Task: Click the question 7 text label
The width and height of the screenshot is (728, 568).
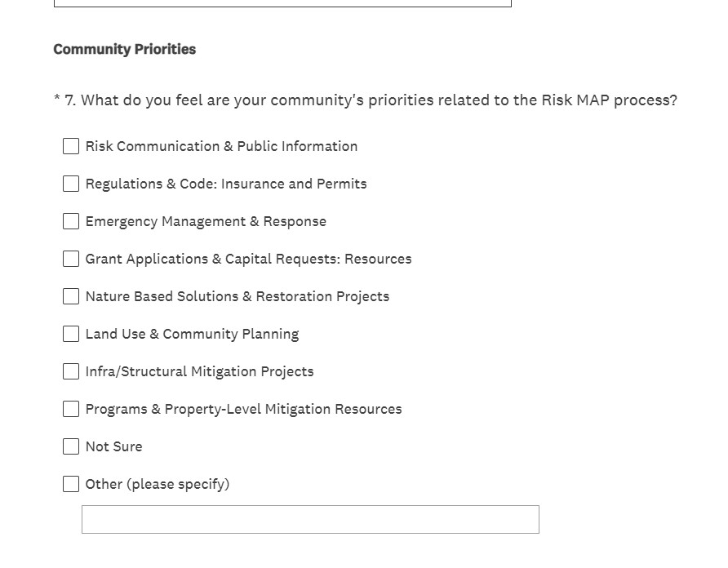Action: [367, 100]
